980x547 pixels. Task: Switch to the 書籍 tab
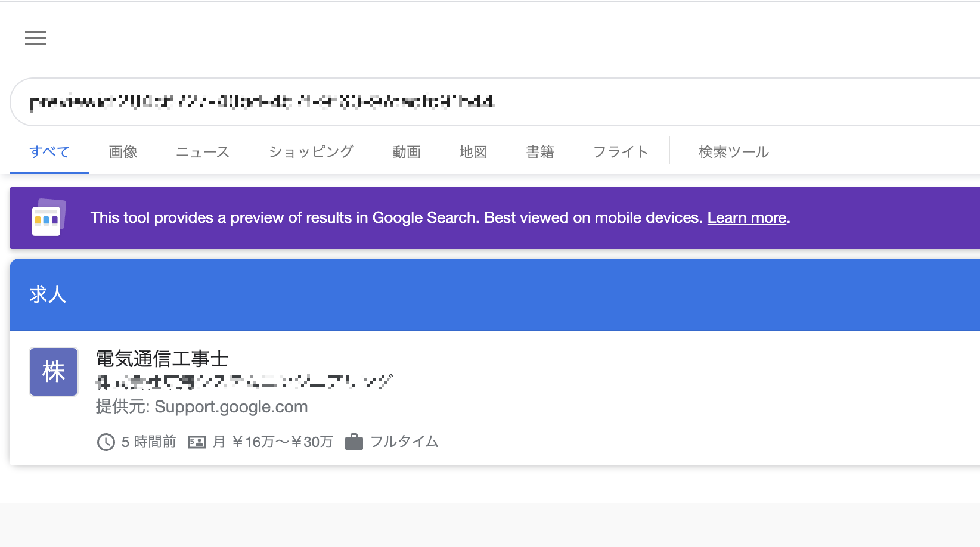pyautogui.click(x=540, y=152)
